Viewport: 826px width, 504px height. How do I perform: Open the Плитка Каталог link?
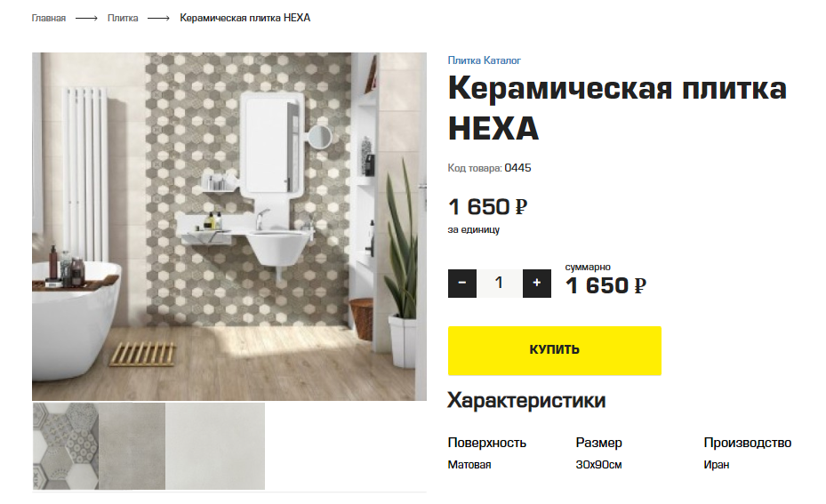point(484,60)
